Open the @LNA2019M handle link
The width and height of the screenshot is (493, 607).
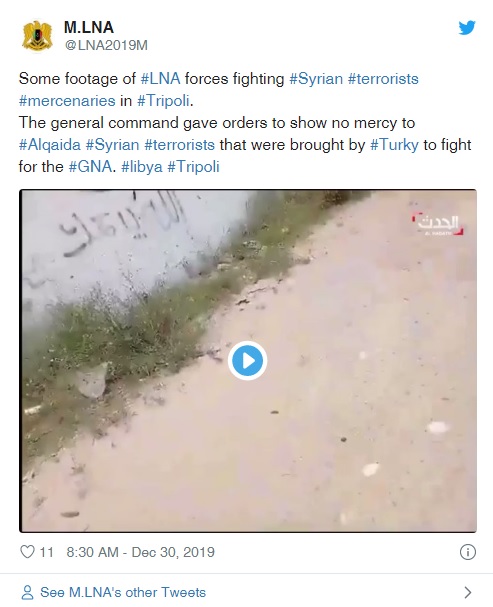pos(106,45)
